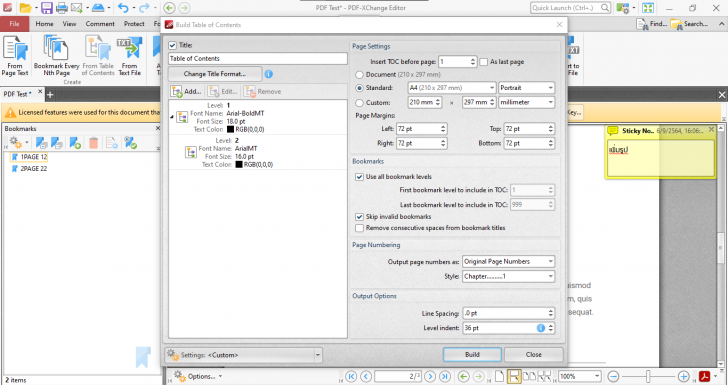Go to last page button in bottom toolbar
Viewport: 728px width, 385px height.
coord(445,376)
